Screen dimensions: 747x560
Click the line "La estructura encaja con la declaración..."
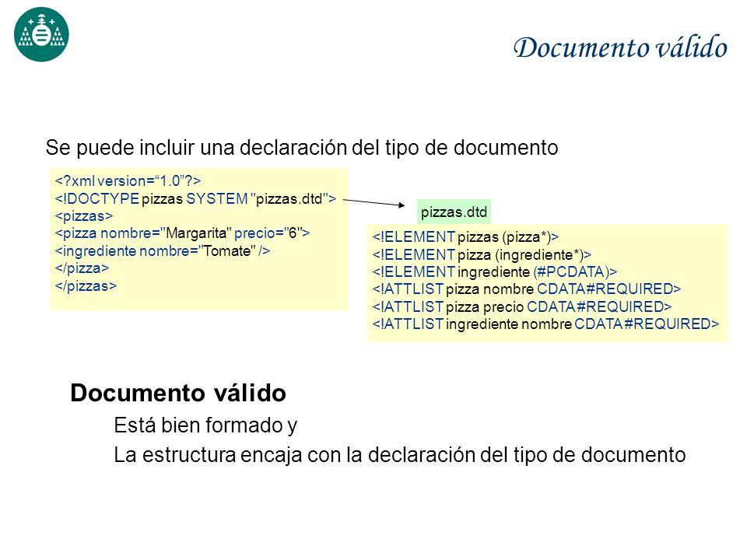tap(400, 455)
